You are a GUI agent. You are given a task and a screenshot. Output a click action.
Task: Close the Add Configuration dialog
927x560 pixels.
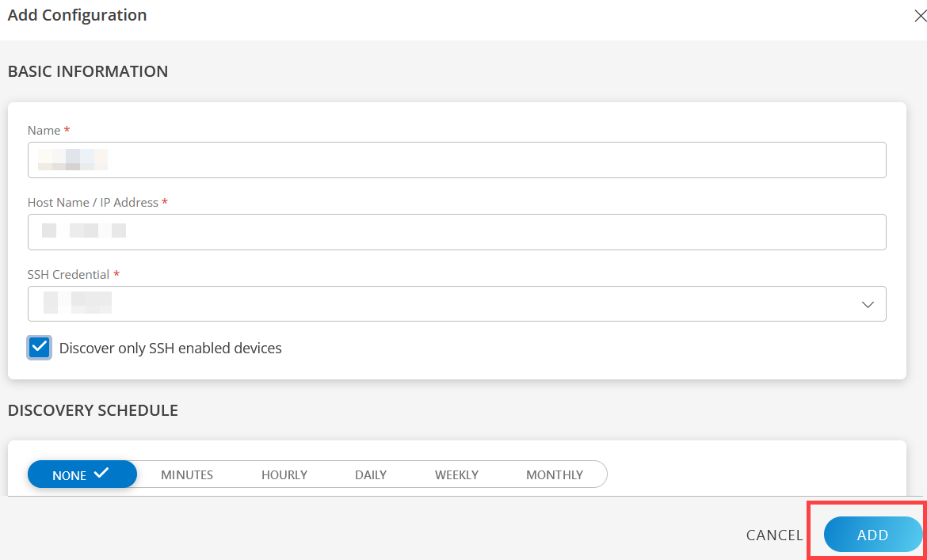pyautogui.click(x=920, y=14)
